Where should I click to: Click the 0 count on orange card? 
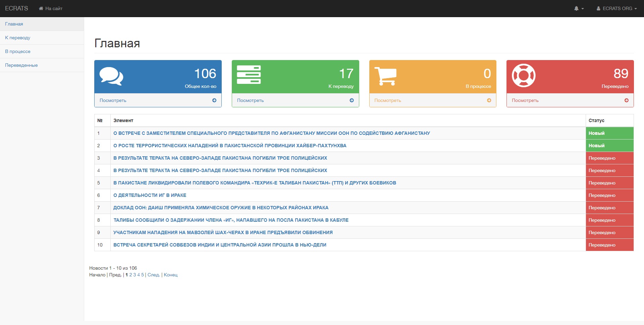(487, 73)
